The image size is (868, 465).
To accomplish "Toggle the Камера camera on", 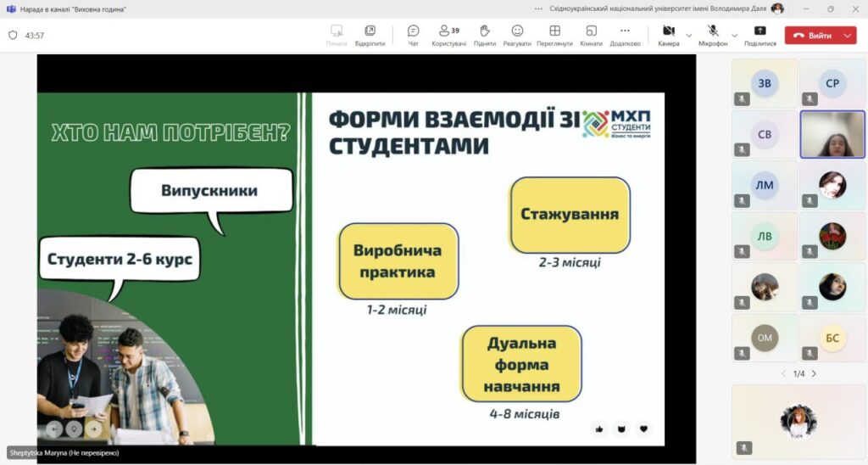I will 668,35.
